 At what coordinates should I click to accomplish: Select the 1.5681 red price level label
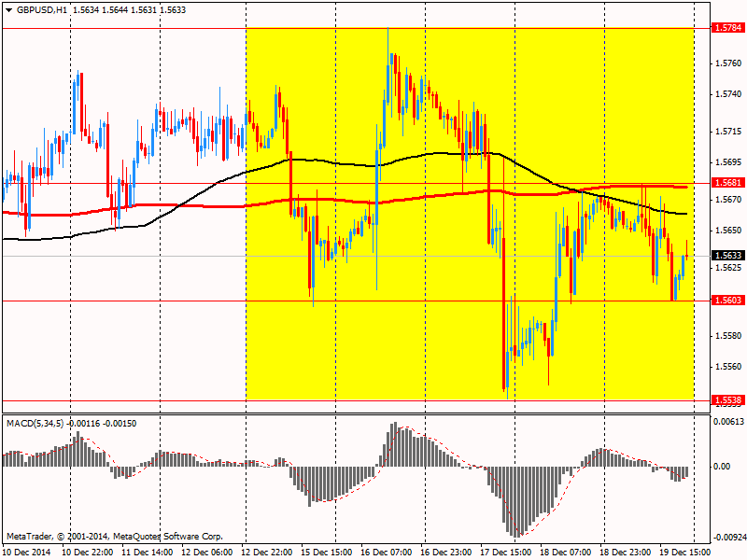[728, 182]
